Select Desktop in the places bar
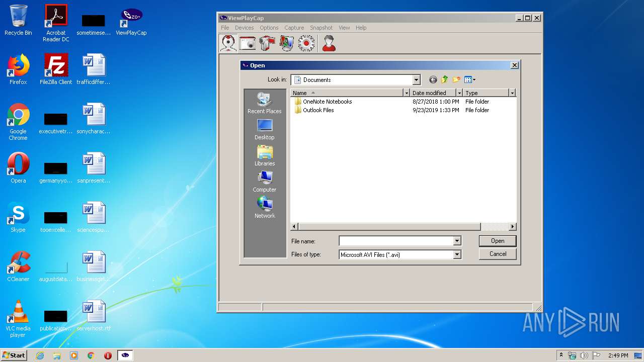This screenshot has height=362, width=644. [x=265, y=129]
